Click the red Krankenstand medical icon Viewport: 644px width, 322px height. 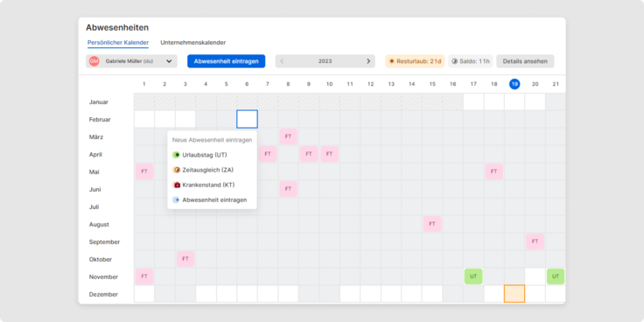point(177,185)
